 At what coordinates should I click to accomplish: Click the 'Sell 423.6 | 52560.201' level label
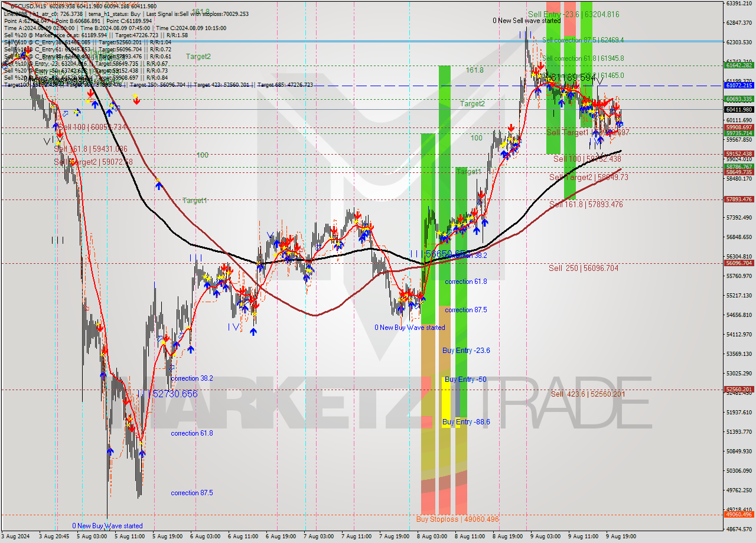[x=588, y=394]
